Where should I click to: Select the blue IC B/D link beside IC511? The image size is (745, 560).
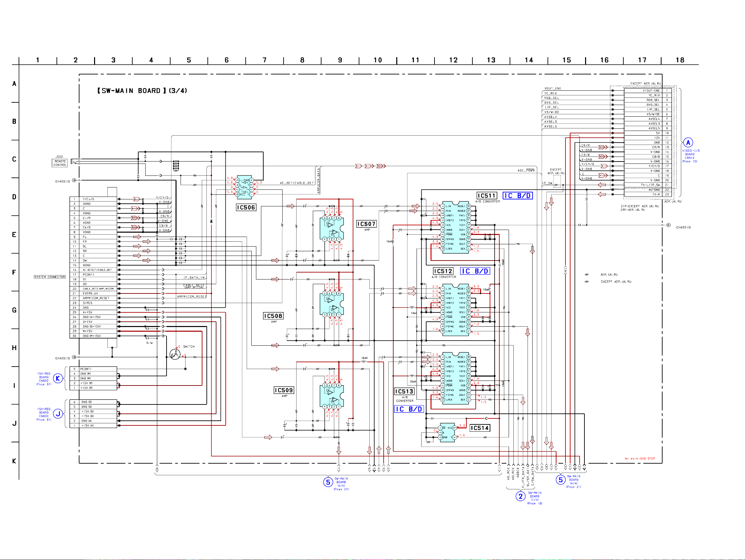tap(518, 196)
